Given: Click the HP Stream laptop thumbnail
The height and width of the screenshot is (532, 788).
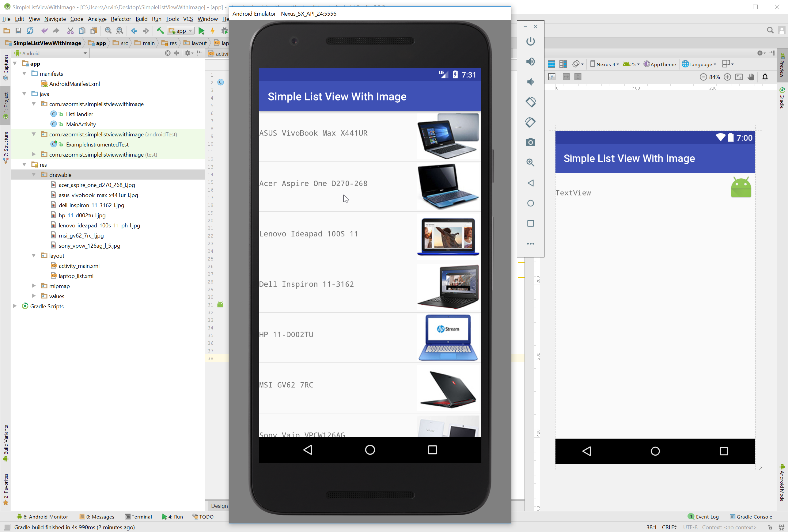Looking at the screenshot, I should 448,337.
